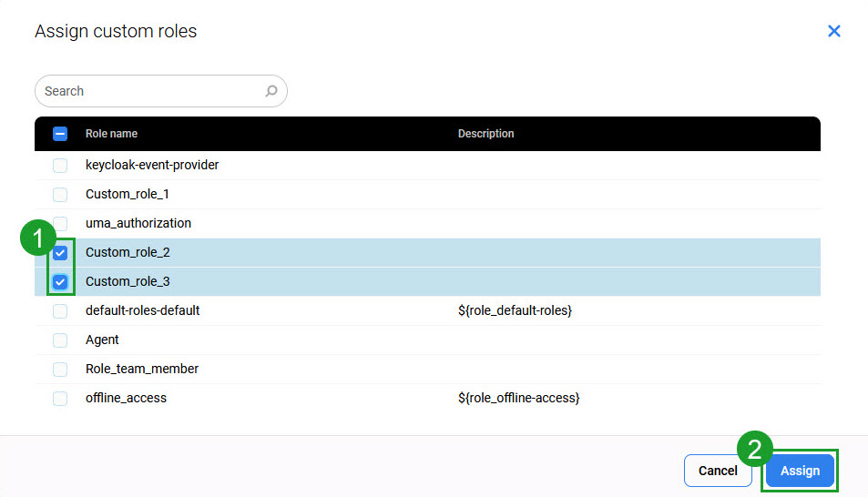Check the keycloak-event-provider checkbox

(60, 166)
